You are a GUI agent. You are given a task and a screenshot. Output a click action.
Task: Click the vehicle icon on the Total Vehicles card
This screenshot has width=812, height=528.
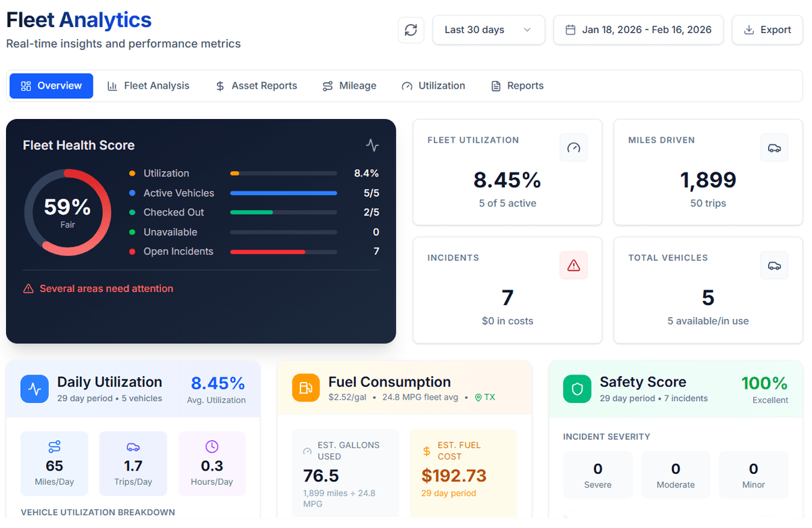tap(773, 265)
